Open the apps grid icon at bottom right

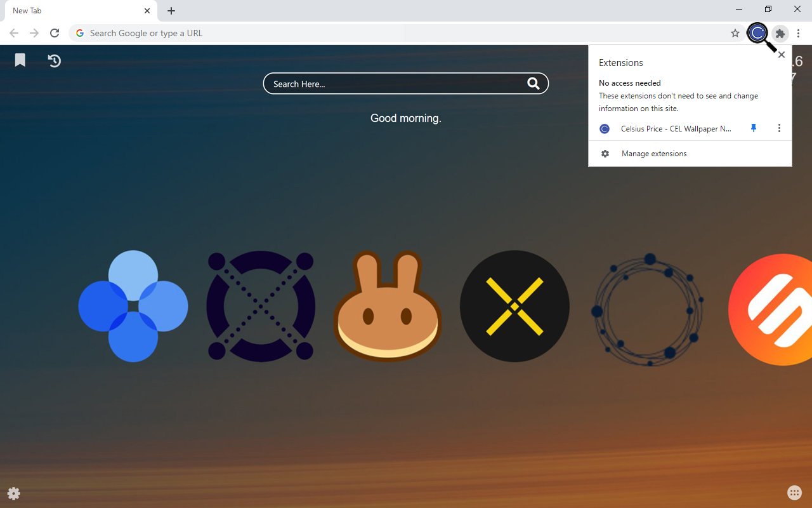(794, 493)
